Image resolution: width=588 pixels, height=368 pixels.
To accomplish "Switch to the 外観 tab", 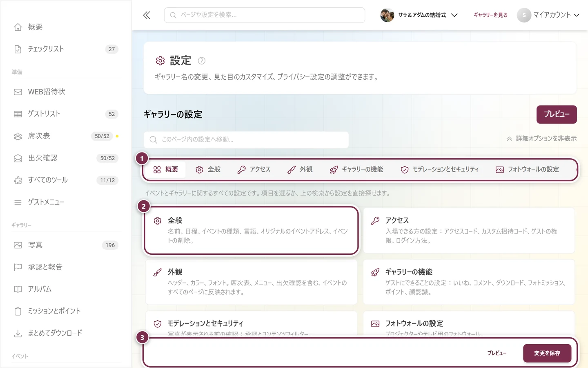I will 300,170.
